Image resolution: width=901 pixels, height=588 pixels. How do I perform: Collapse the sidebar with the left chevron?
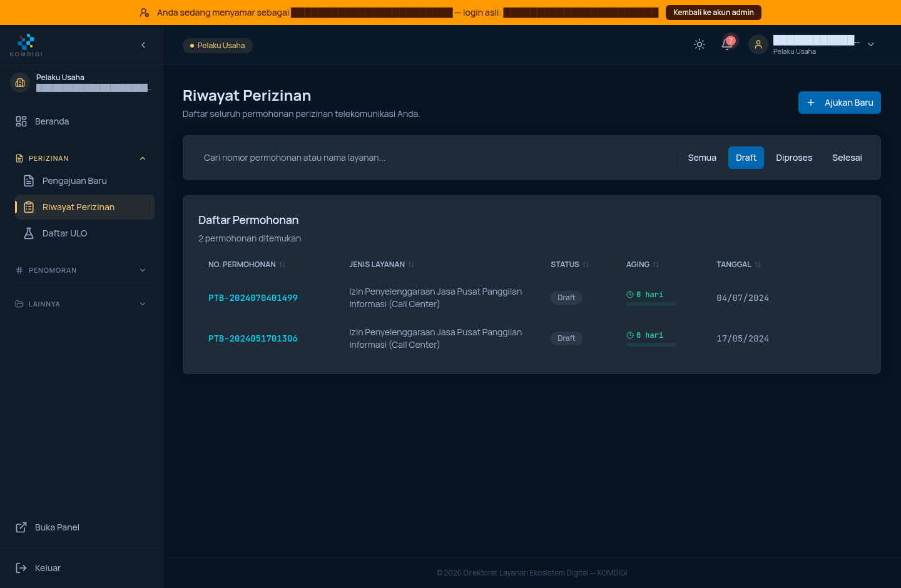(x=143, y=45)
